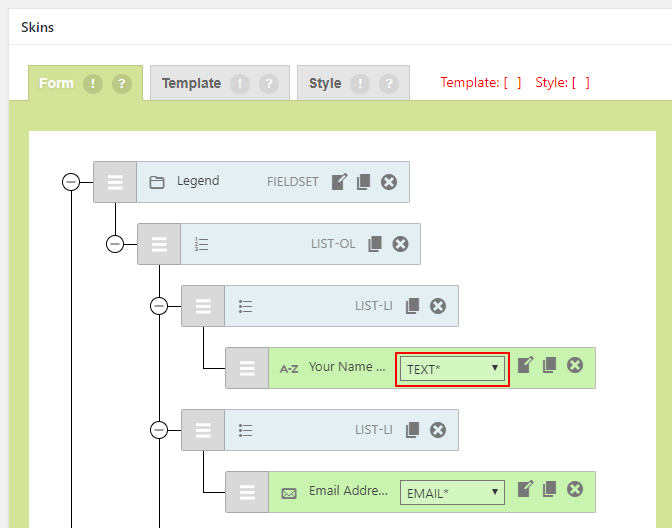672x528 pixels.
Task: Click the Form tab help icon
Action: (x=122, y=83)
